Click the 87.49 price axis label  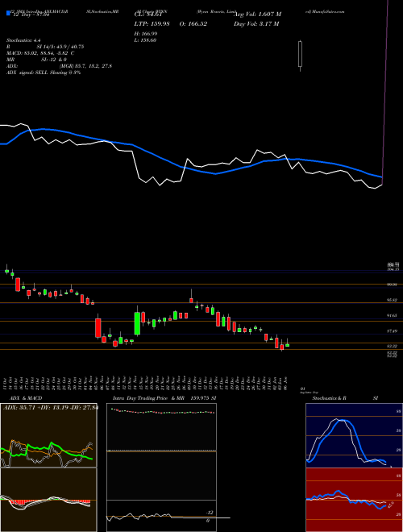pyautogui.click(x=392, y=330)
